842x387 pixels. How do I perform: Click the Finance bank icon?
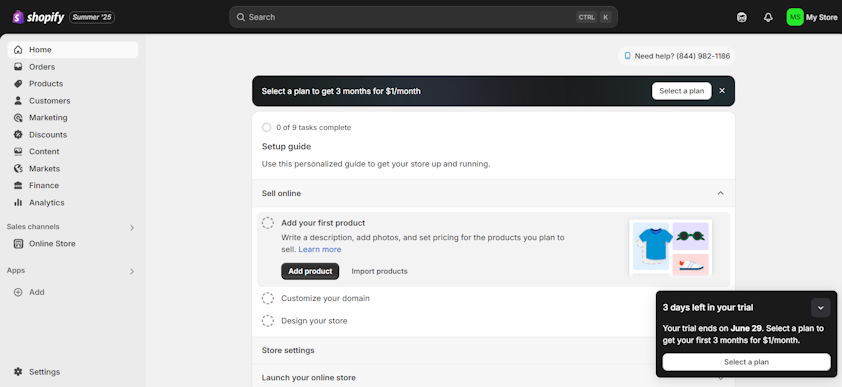[18, 186]
